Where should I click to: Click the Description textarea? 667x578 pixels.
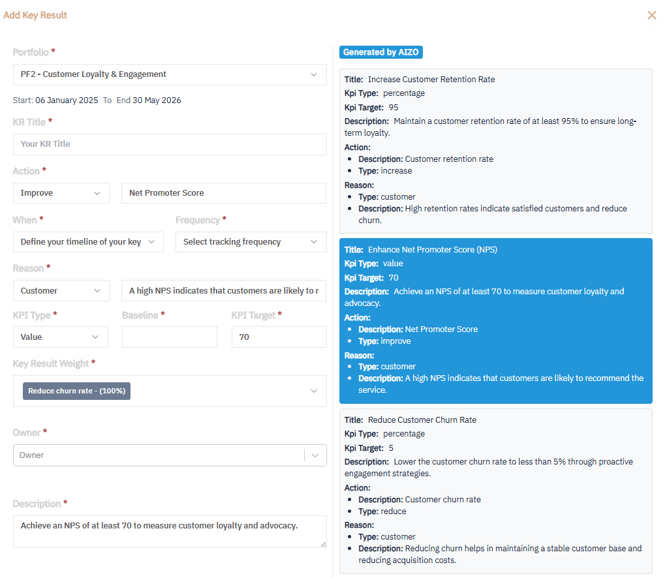(x=169, y=531)
